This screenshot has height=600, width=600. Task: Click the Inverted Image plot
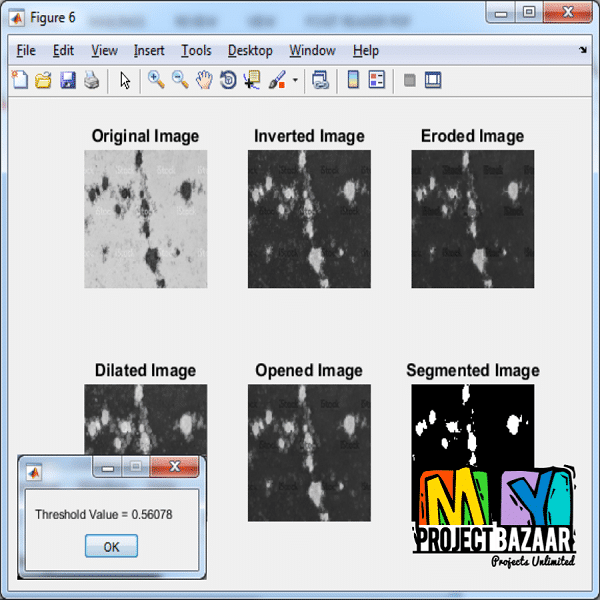click(309, 219)
